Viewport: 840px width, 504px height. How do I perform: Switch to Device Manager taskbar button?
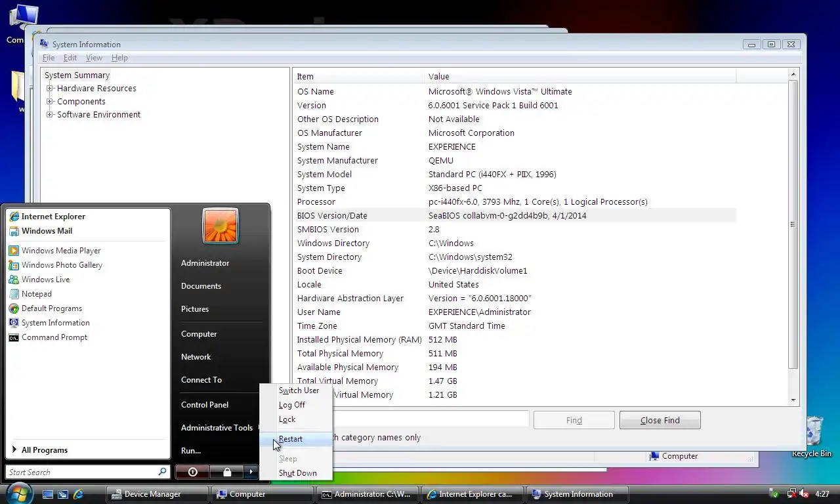click(x=157, y=494)
